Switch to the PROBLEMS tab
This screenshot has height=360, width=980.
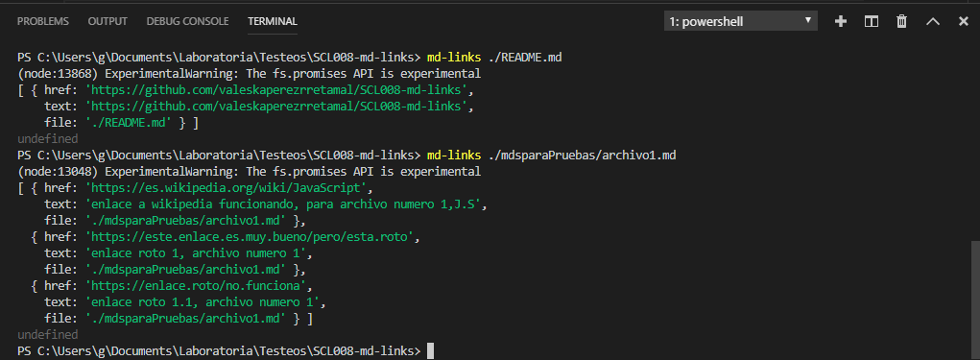tap(43, 21)
